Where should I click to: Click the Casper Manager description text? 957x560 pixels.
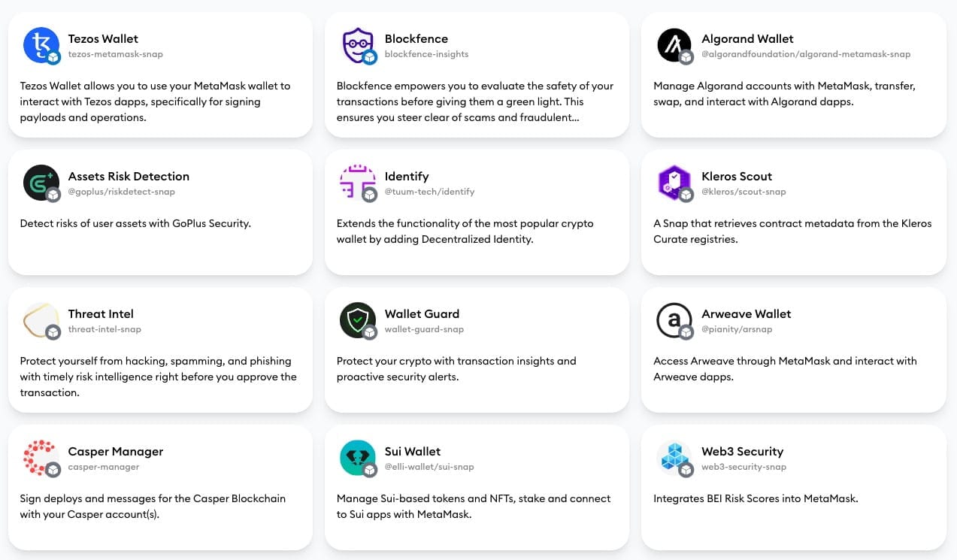pos(153,507)
